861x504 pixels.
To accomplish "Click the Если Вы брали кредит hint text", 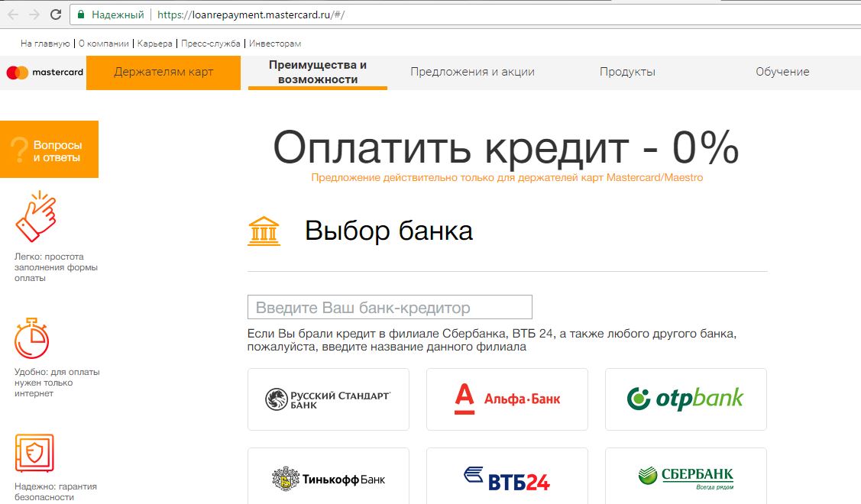I will 491,341.
